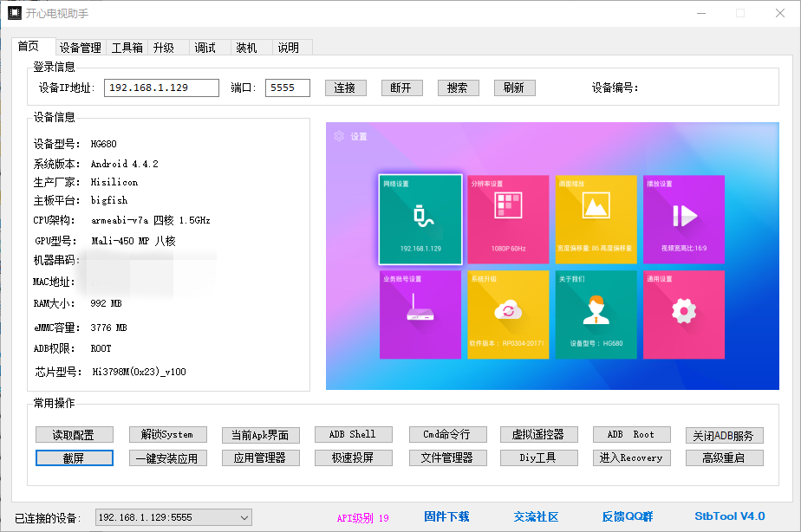
Task: Click the network settings tile icon
Action: 420,217
